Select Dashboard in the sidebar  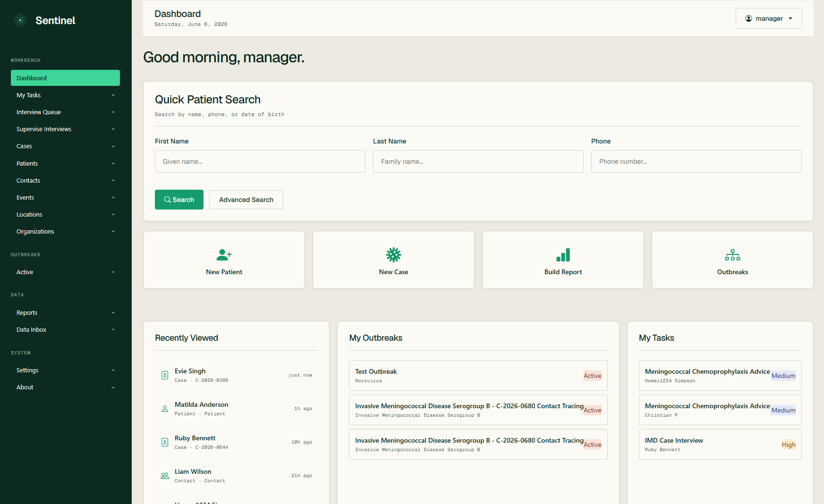[x=65, y=78]
